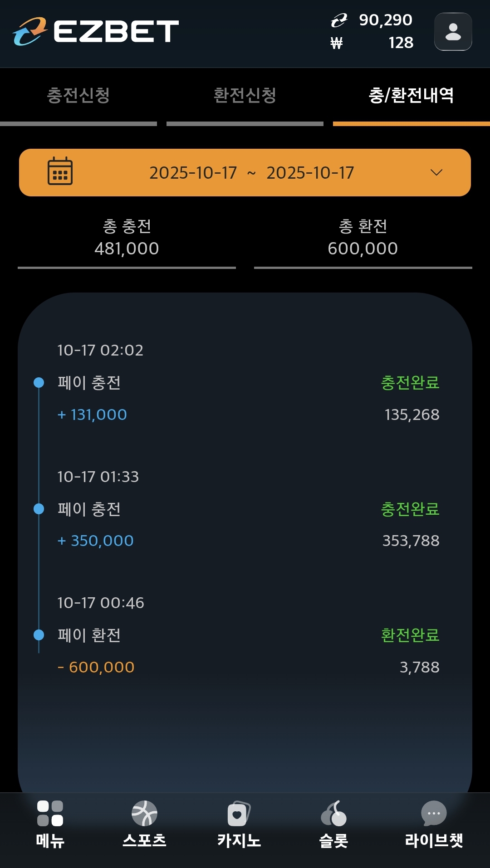Go to 스포츠 basketball icon
490x868 pixels.
click(144, 814)
